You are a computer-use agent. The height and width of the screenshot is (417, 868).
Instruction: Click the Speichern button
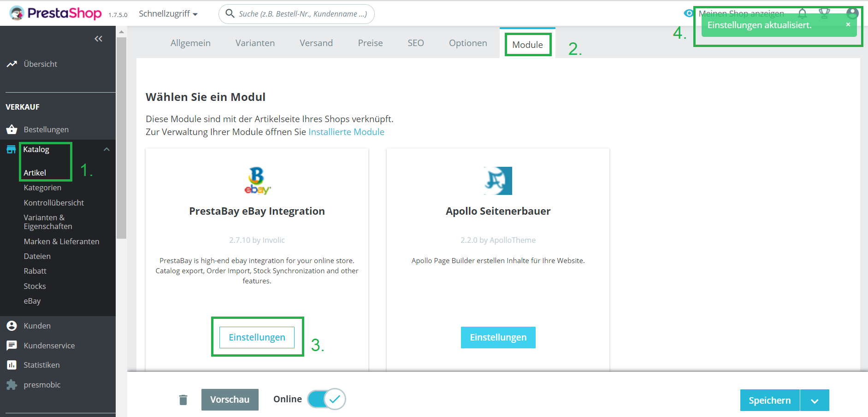tap(770, 400)
